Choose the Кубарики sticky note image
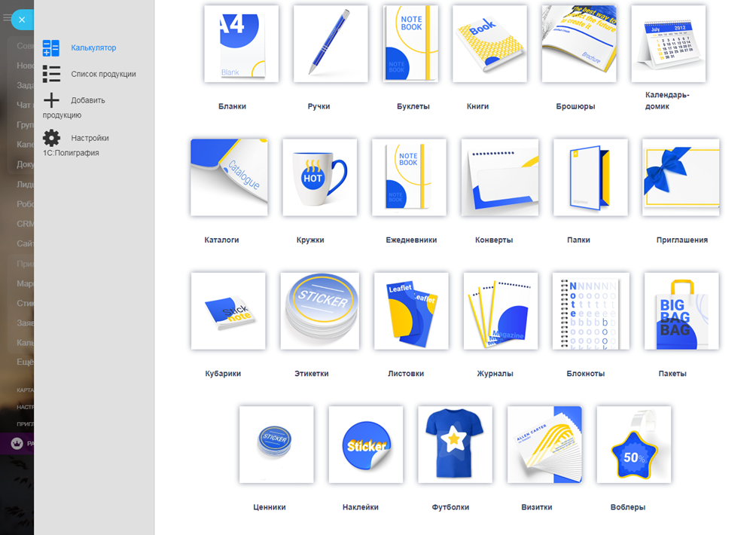 (228, 311)
